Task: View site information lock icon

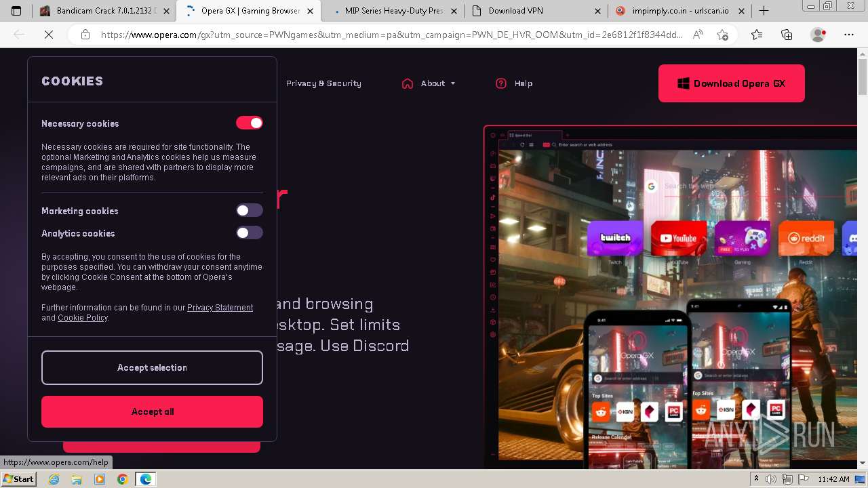Action: [x=85, y=35]
